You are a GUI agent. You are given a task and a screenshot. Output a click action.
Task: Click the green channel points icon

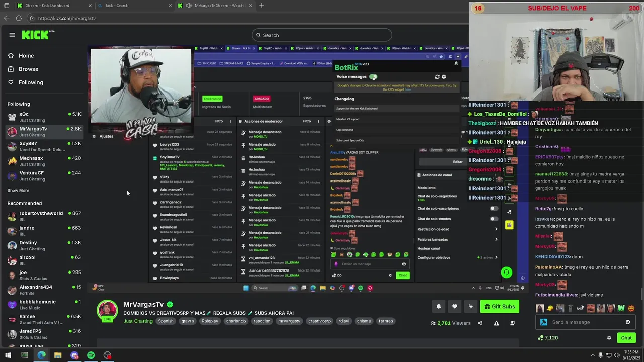pyautogui.click(x=540, y=338)
